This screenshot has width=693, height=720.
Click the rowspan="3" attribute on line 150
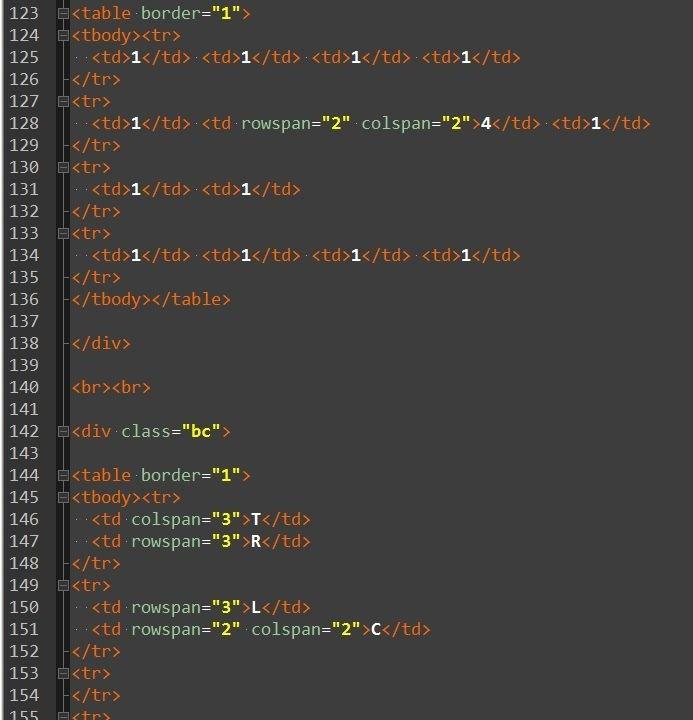(x=186, y=608)
